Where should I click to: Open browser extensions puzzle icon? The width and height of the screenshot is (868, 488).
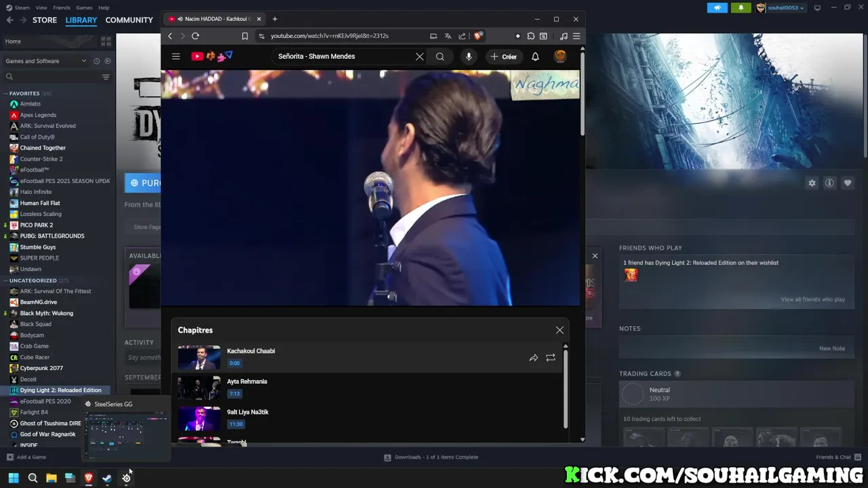click(x=531, y=36)
